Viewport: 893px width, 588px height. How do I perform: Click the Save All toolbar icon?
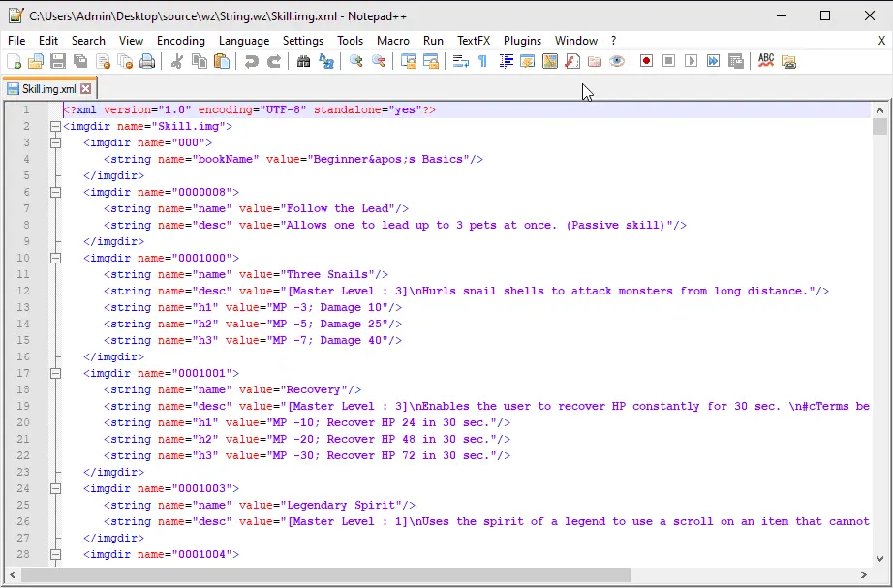pyautogui.click(x=80, y=62)
